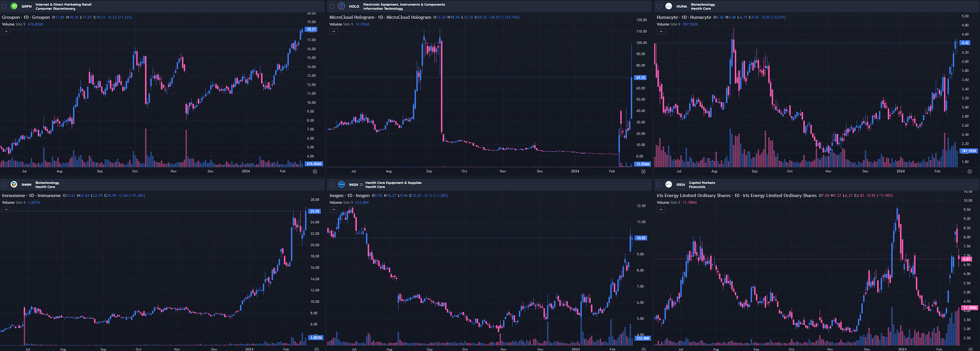Collapse the legend on the Iris Energy chart
This screenshot has height=351, width=980.
click(661, 210)
